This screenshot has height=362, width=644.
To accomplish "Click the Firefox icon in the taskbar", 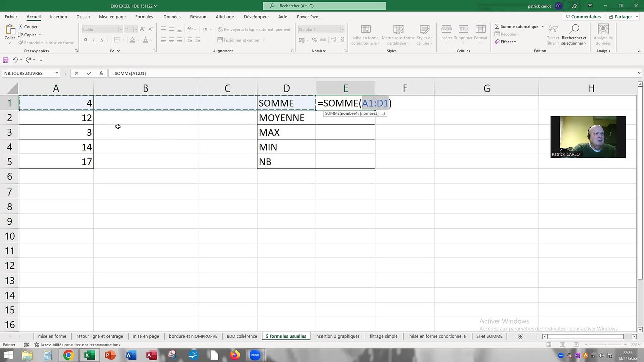I will [x=234, y=355].
